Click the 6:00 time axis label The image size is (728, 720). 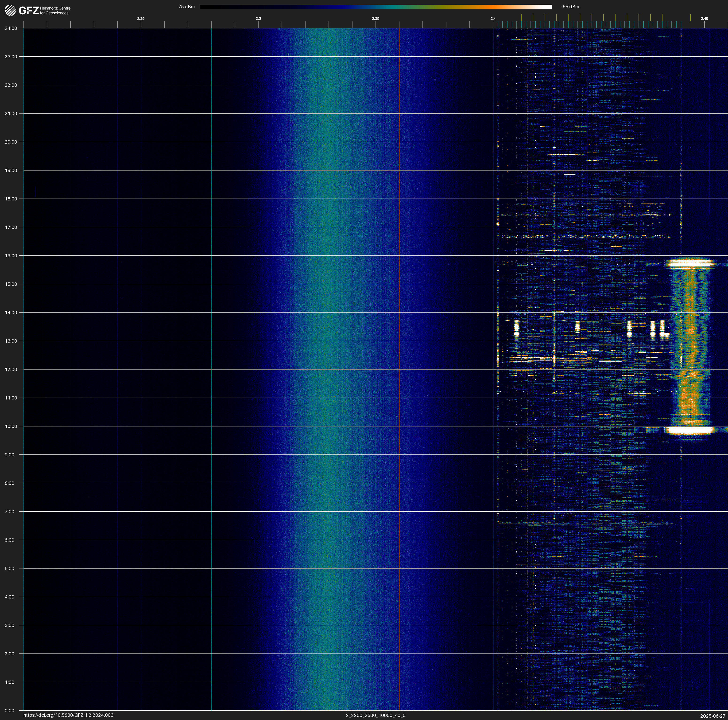click(10, 540)
